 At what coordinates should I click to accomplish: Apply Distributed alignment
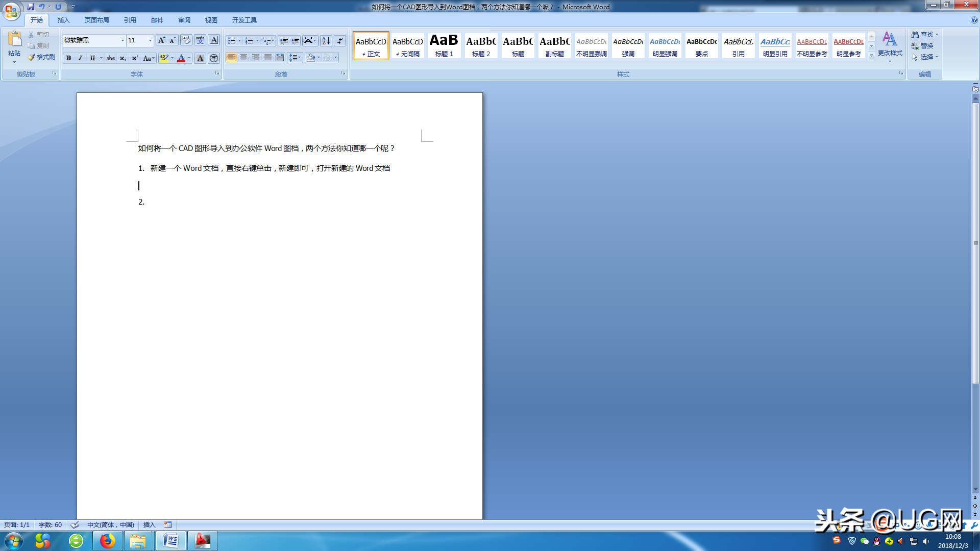tap(280, 58)
